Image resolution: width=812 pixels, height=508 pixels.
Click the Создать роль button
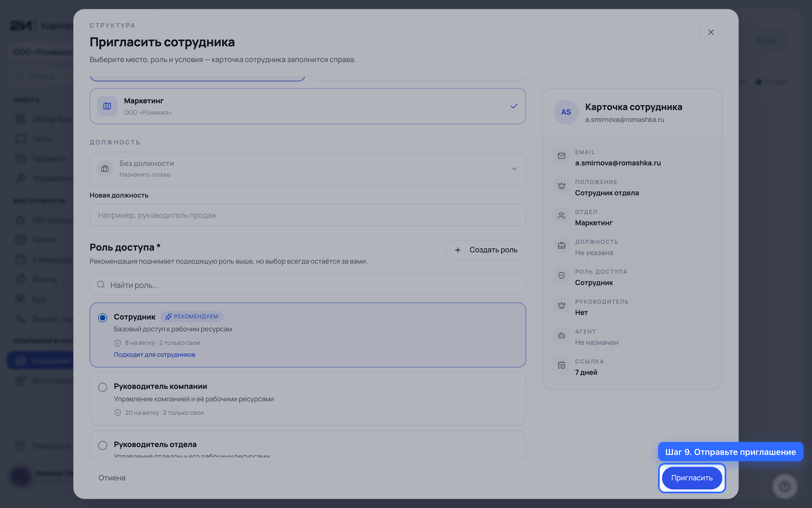pos(486,250)
